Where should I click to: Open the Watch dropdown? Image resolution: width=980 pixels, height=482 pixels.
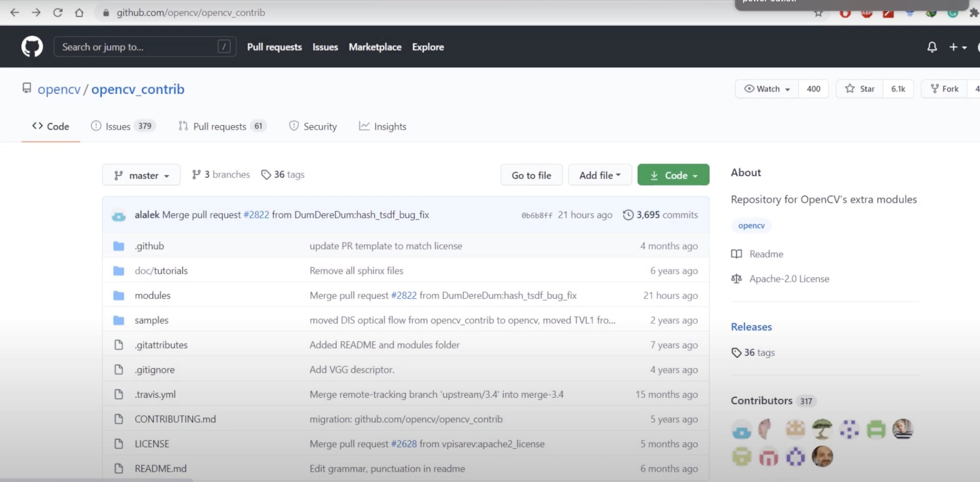(x=767, y=89)
